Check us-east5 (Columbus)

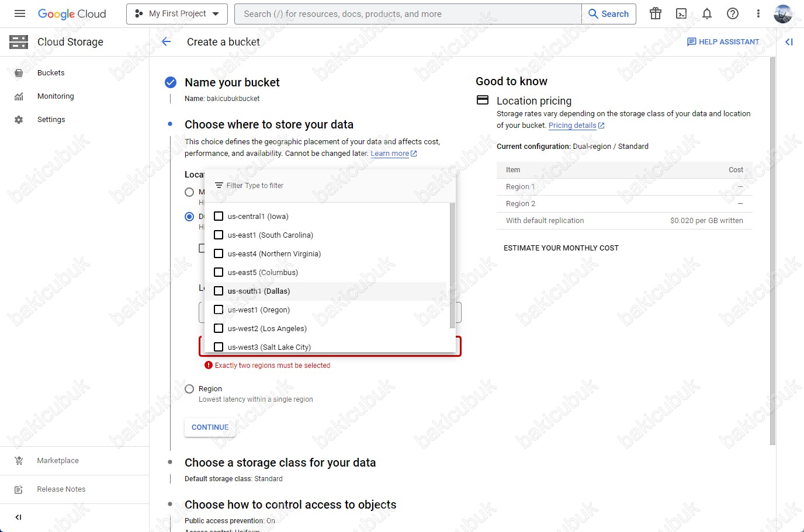219,272
